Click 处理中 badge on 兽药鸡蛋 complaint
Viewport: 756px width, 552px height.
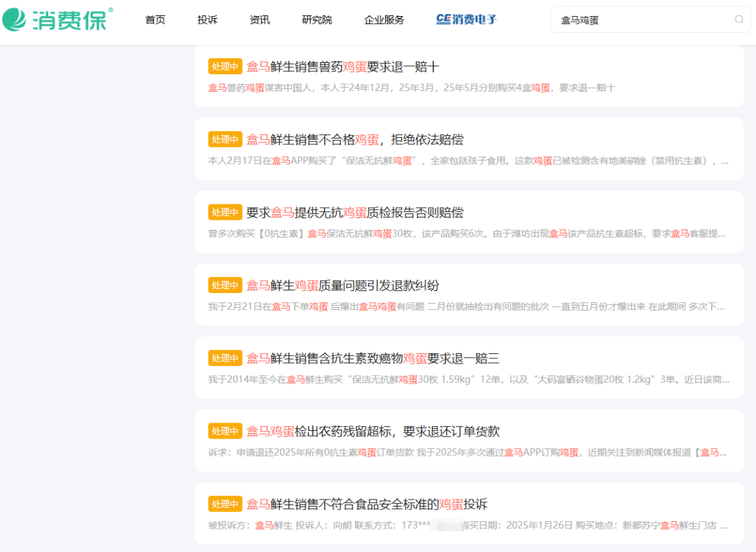coord(225,66)
